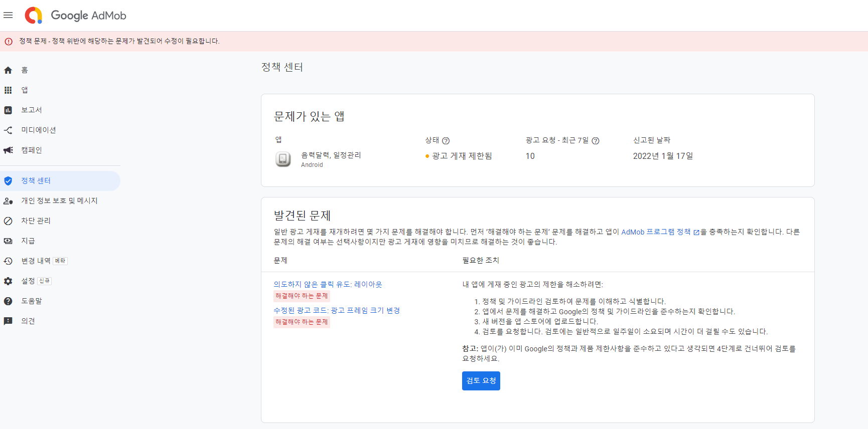Open 의도하지 않은 클릭 유도: 레이아웃 issue

click(x=328, y=285)
